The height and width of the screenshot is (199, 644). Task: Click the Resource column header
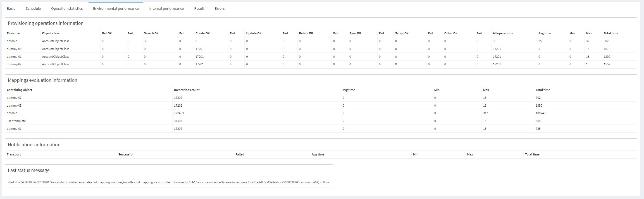click(x=13, y=33)
